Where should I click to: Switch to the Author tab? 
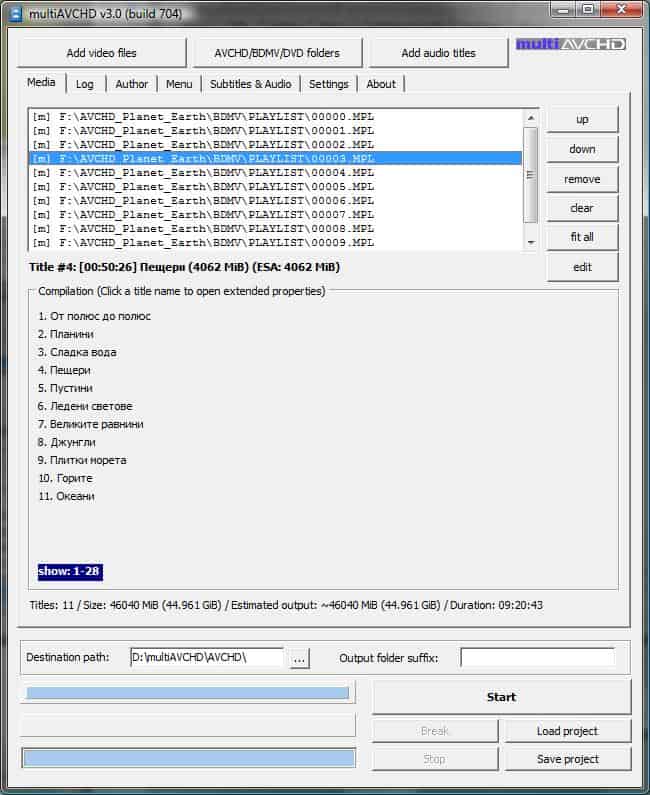[132, 84]
